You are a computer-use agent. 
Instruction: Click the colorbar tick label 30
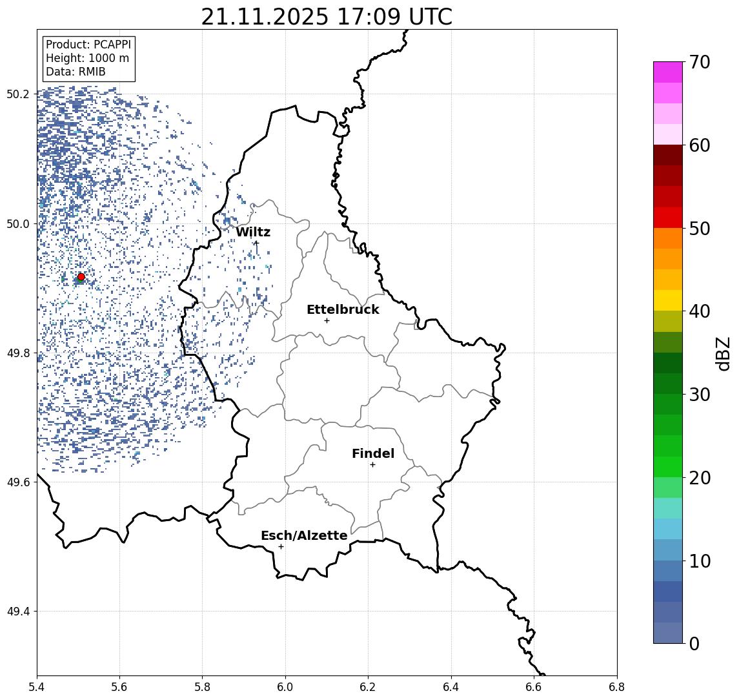(x=700, y=395)
